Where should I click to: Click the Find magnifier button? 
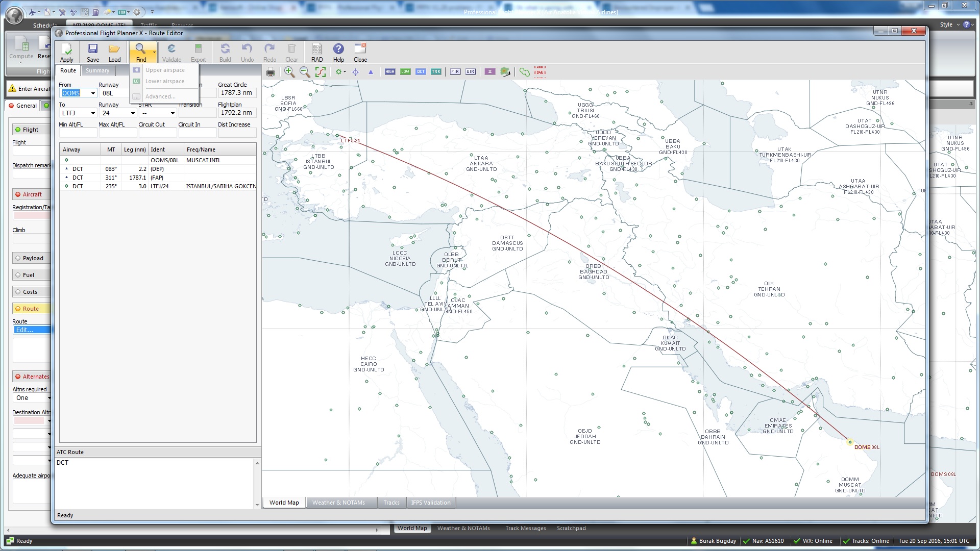140,53
